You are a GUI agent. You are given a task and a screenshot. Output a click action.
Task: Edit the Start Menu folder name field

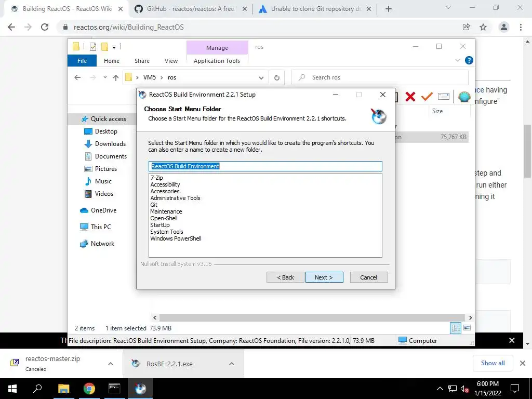click(265, 166)
